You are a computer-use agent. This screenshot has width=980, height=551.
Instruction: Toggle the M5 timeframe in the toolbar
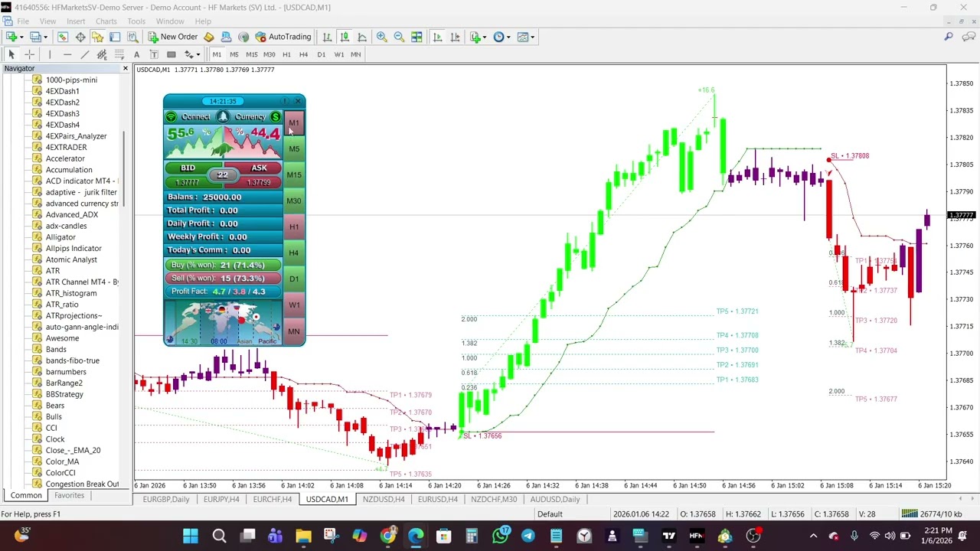(x=234, y=54)
